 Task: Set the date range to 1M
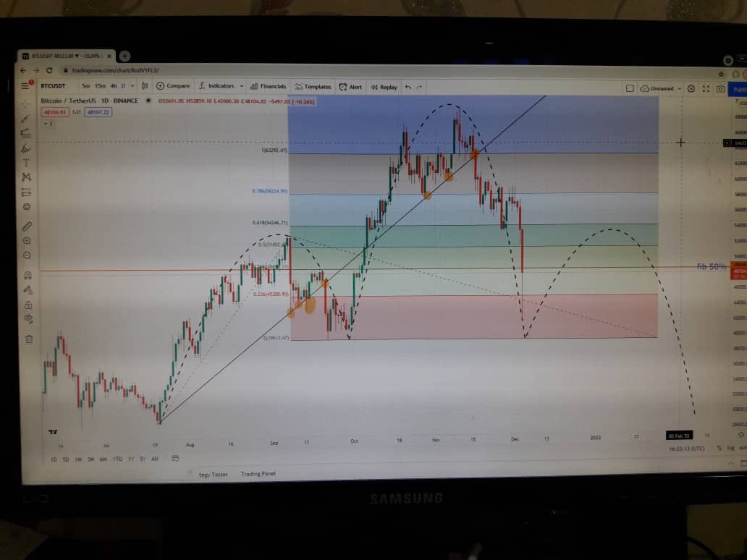point(78,459)
